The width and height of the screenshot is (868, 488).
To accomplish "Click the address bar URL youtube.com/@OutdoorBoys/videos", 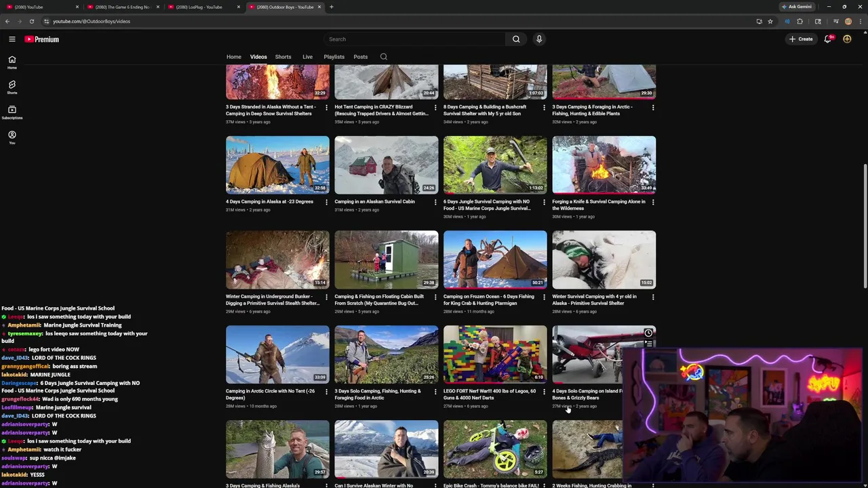I will 92,21.
